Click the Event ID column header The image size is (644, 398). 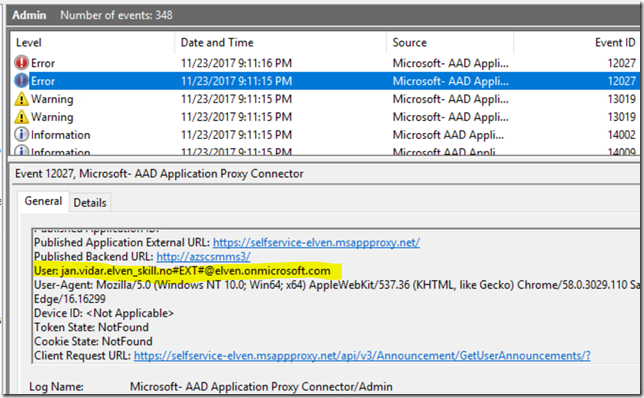[x=615, y=42]
